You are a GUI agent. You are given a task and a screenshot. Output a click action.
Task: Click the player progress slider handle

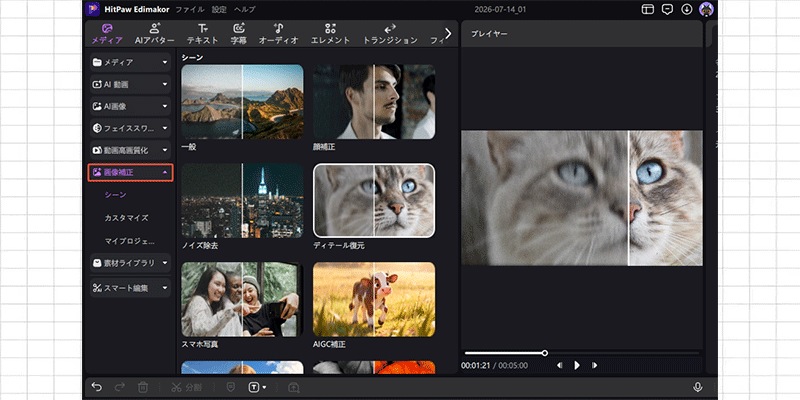545,353
